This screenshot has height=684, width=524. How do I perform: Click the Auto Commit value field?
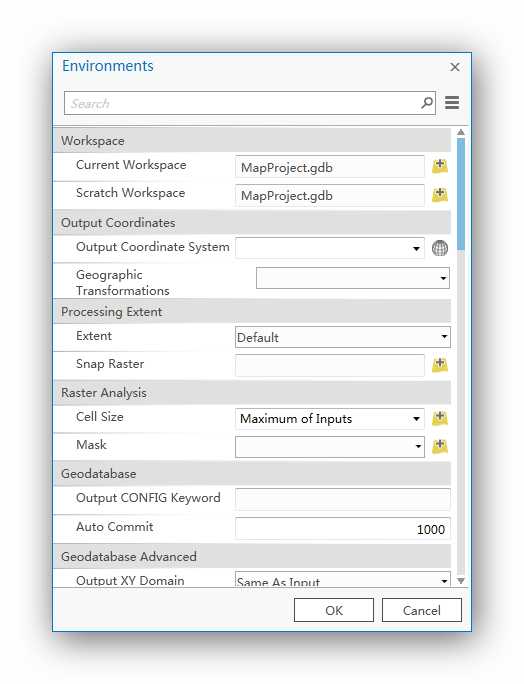tap(342, 529)
